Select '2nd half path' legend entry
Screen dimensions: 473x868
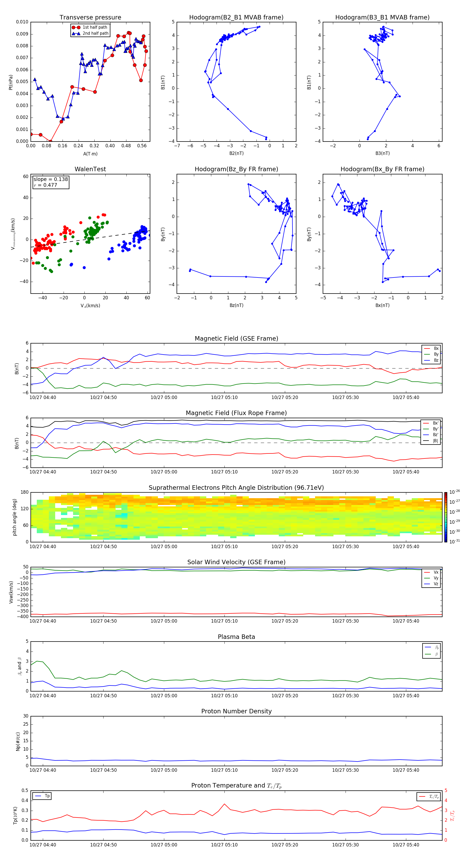pyautogui.click(x=90, y=33)
